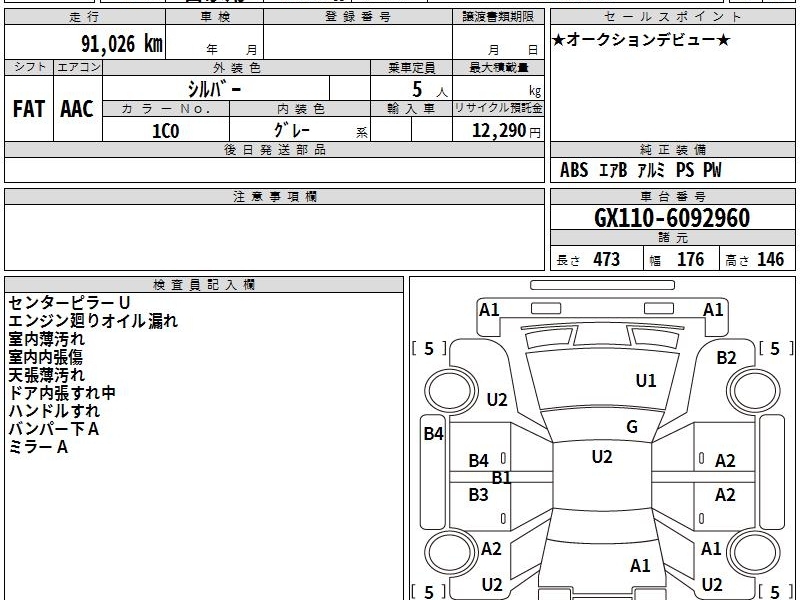Select the 乗車定員 header
The image size is (800, 600).
411,68
